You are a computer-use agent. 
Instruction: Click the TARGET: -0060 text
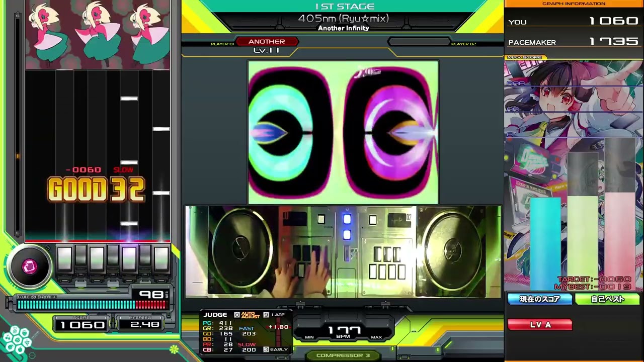point(594,280)
